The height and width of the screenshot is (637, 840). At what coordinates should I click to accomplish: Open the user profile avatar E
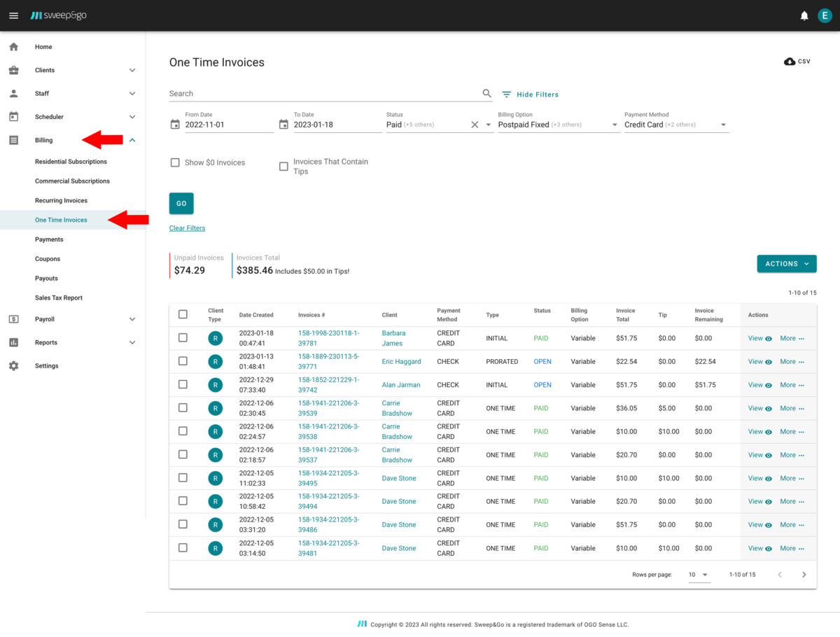[x=825, y=15]
